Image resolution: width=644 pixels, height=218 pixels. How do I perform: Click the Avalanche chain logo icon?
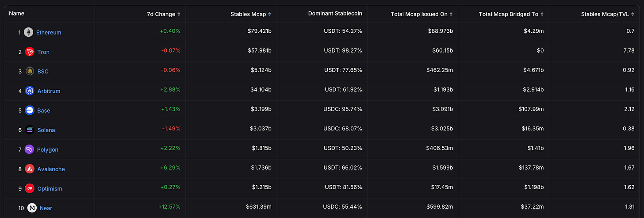click(30, 169)
